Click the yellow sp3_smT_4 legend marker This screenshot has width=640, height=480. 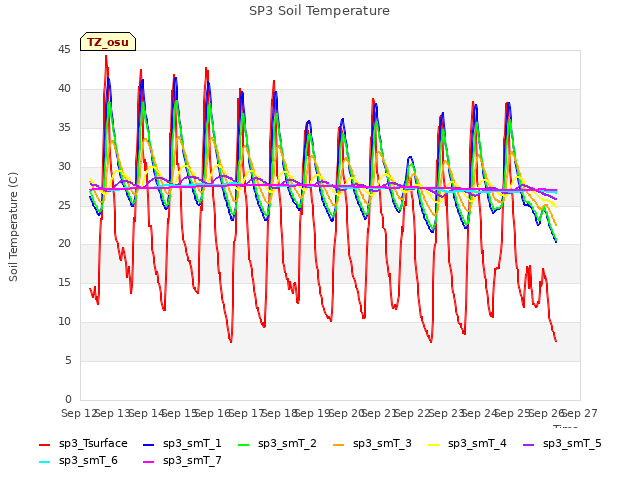[x=433, y=444]
